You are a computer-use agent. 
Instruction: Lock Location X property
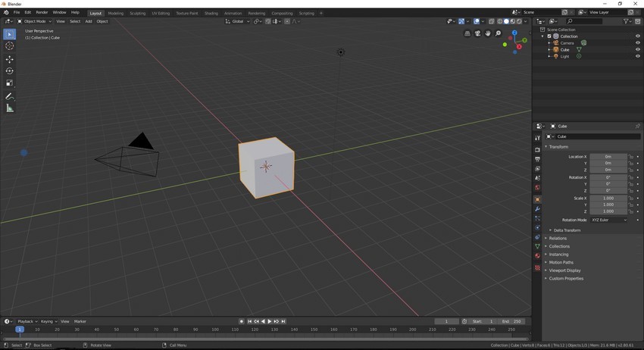pos(631,157)
